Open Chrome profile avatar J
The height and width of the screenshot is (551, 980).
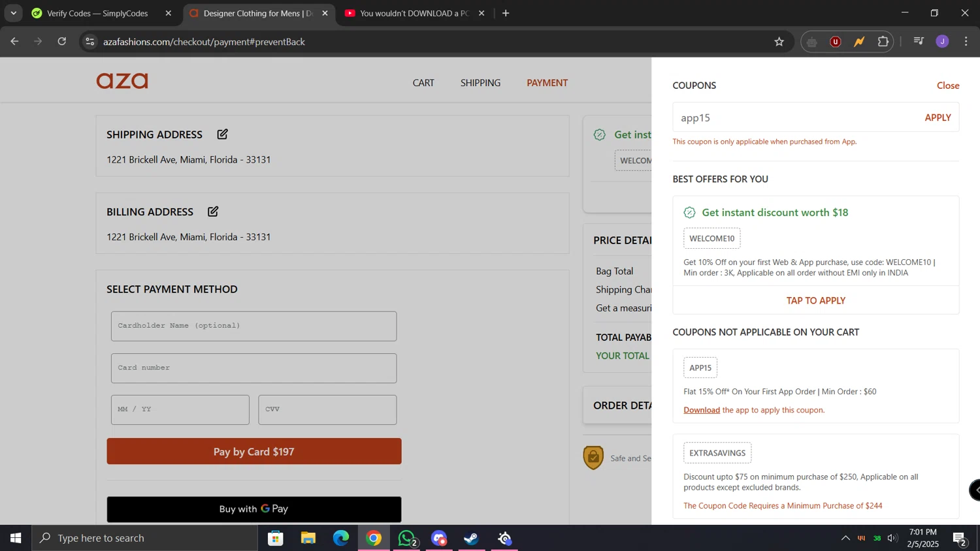(942, 42)
